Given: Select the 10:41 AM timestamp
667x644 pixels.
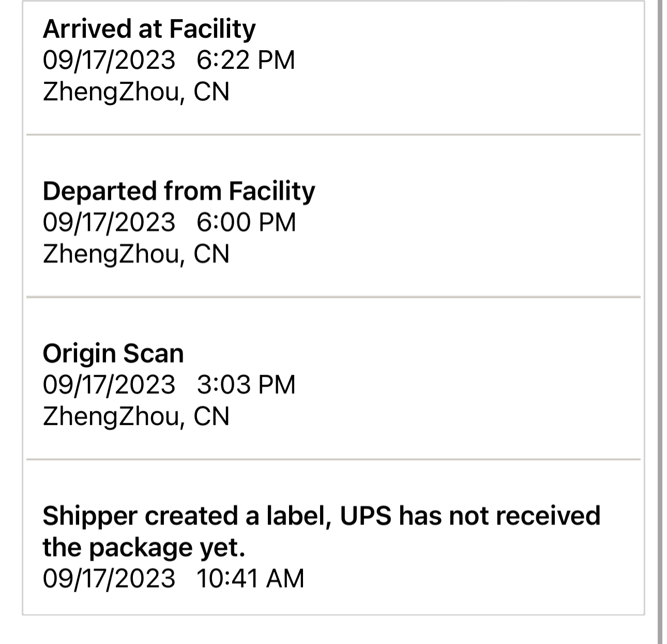Looking at the screenshot, I should (250, 578).
